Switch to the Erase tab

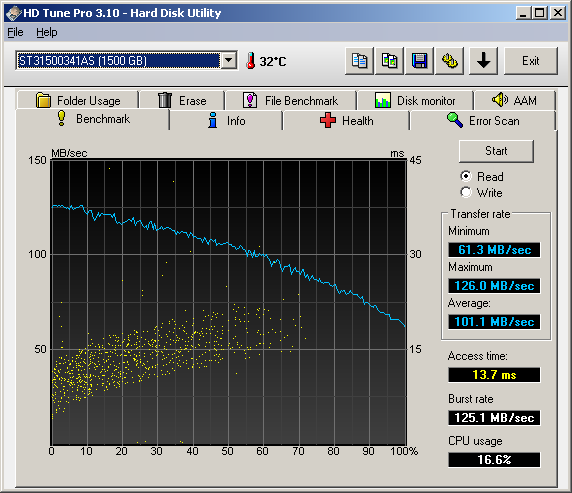coord(182,100)
